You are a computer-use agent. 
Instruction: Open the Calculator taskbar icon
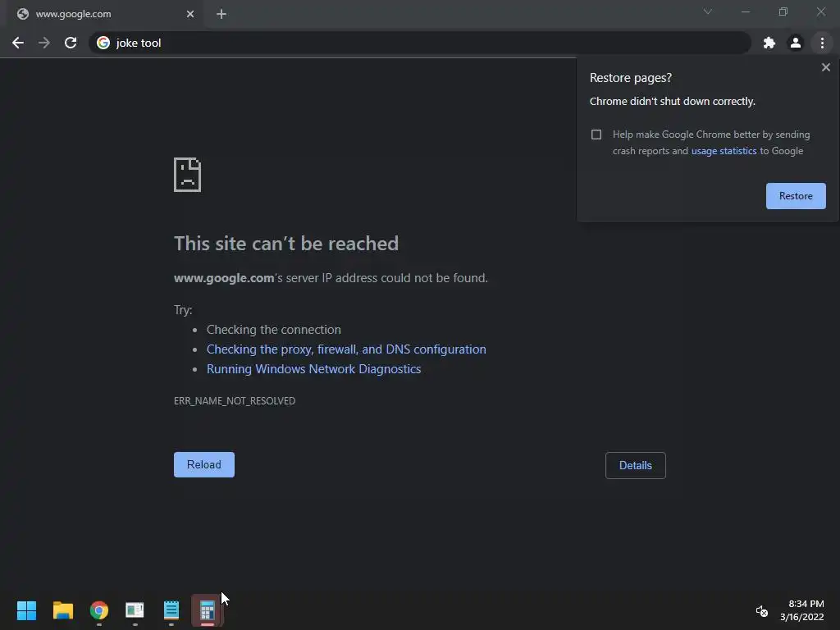[208, 610]
